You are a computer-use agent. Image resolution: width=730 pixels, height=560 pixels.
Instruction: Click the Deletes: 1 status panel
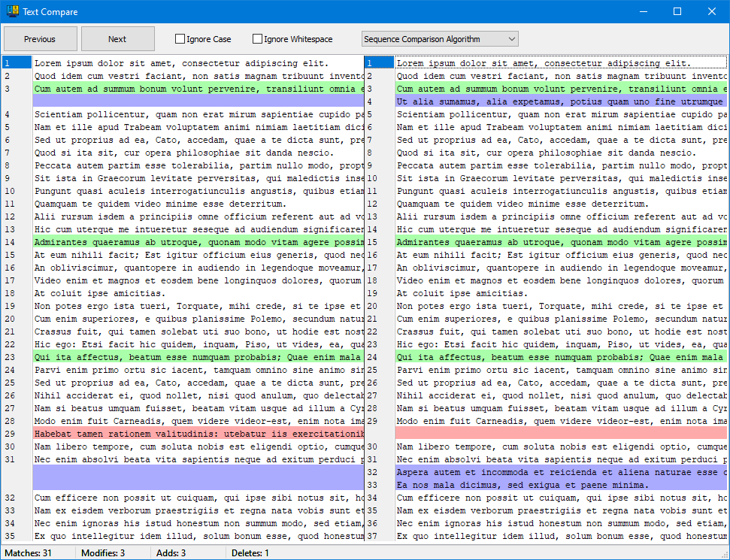256,553
